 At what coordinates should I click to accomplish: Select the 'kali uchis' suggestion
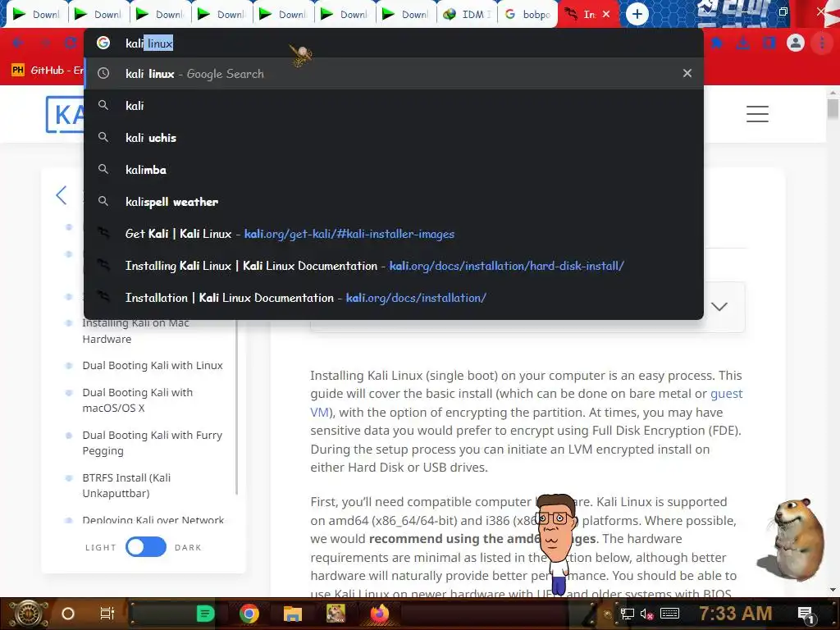(x=394, y=138)
